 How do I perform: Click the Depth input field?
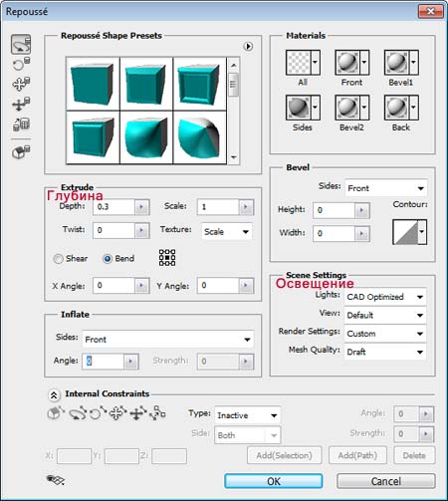[113, 207]
